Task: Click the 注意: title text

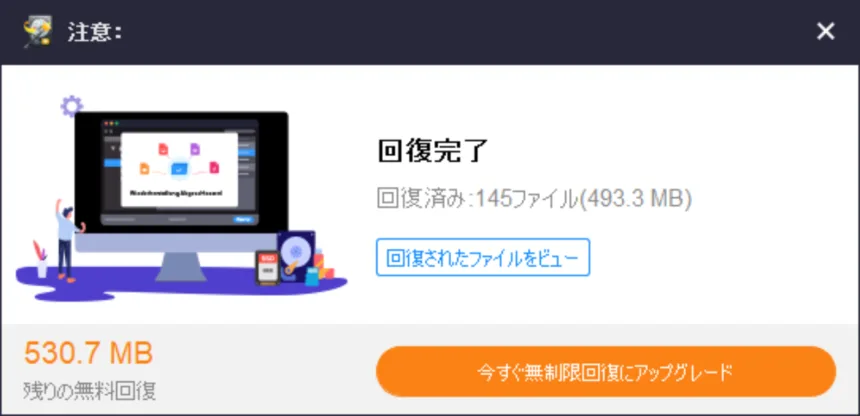Action: tap(94, 32)
